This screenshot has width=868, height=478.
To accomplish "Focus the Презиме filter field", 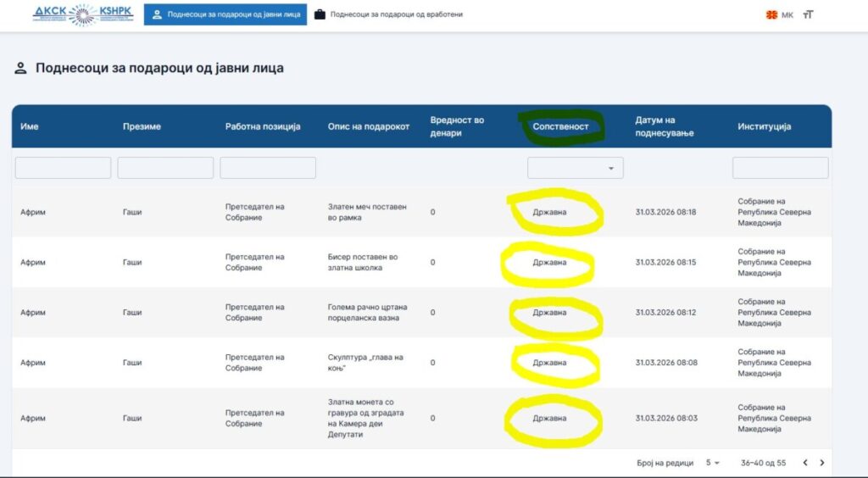I will 165,168.
